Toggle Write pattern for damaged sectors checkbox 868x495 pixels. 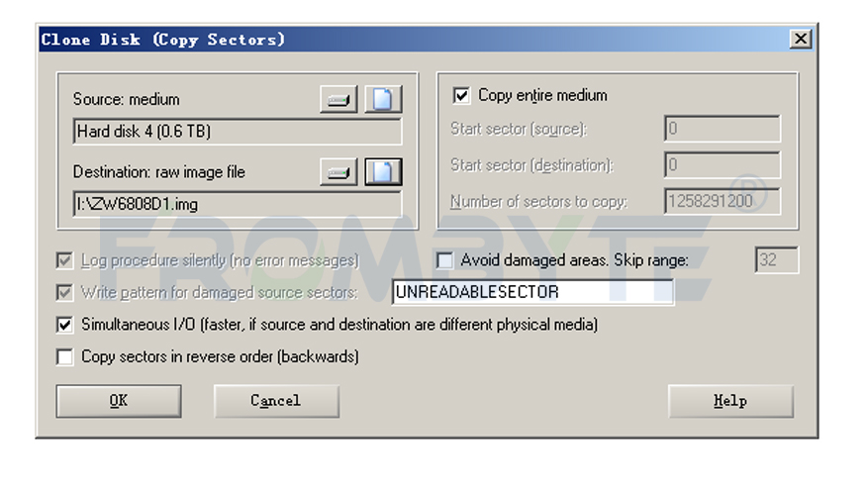[64, 292]
